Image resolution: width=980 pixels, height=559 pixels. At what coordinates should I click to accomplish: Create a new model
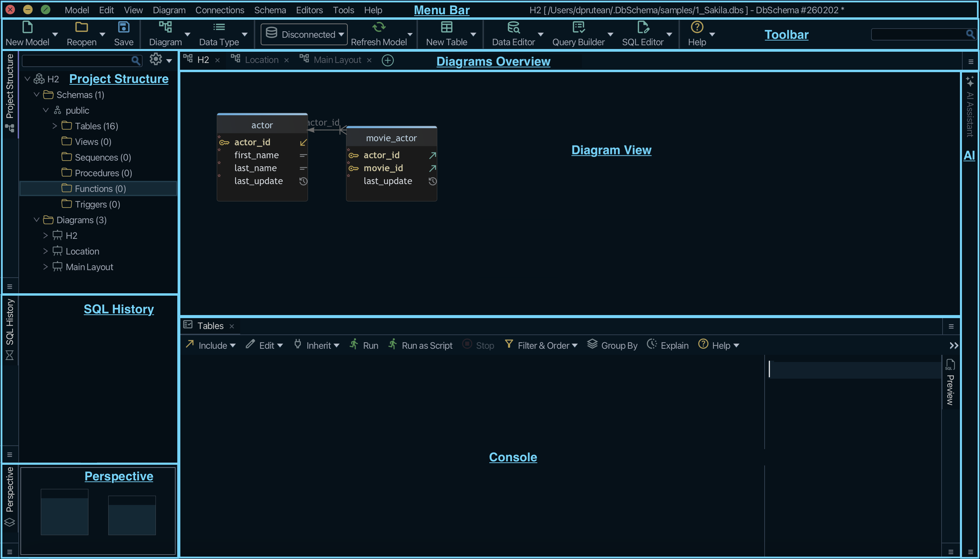(27, 34)
